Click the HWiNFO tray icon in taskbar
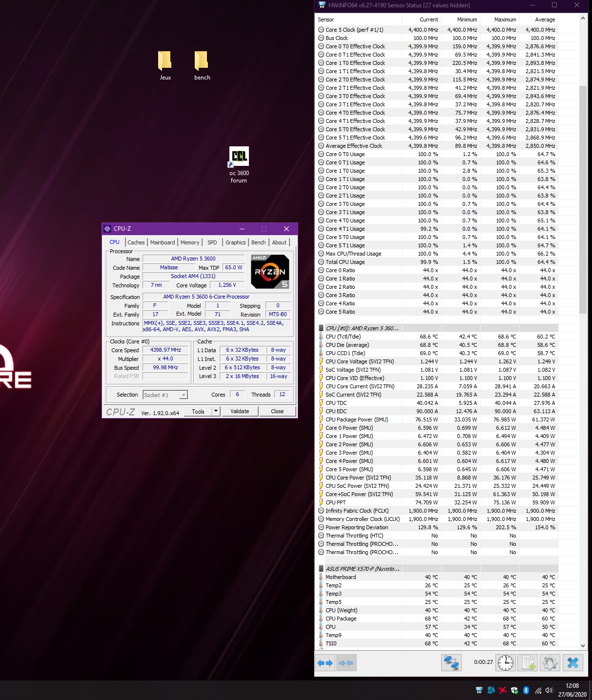 [x=479, y=690]
